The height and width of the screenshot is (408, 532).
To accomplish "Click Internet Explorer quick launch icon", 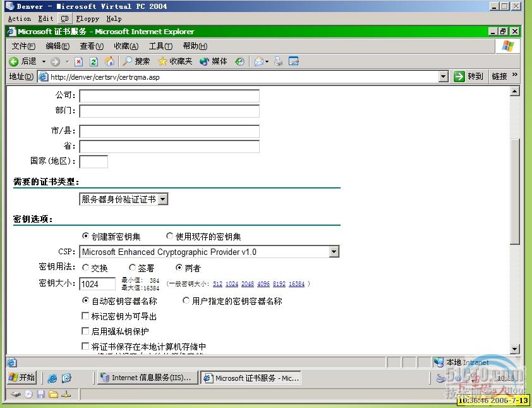I will tap(52, 378).
